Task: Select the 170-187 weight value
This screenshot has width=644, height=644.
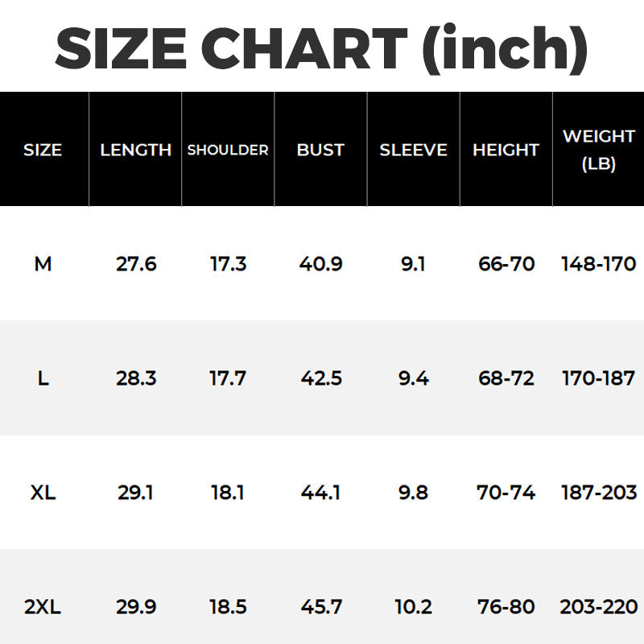Action: 598,378
